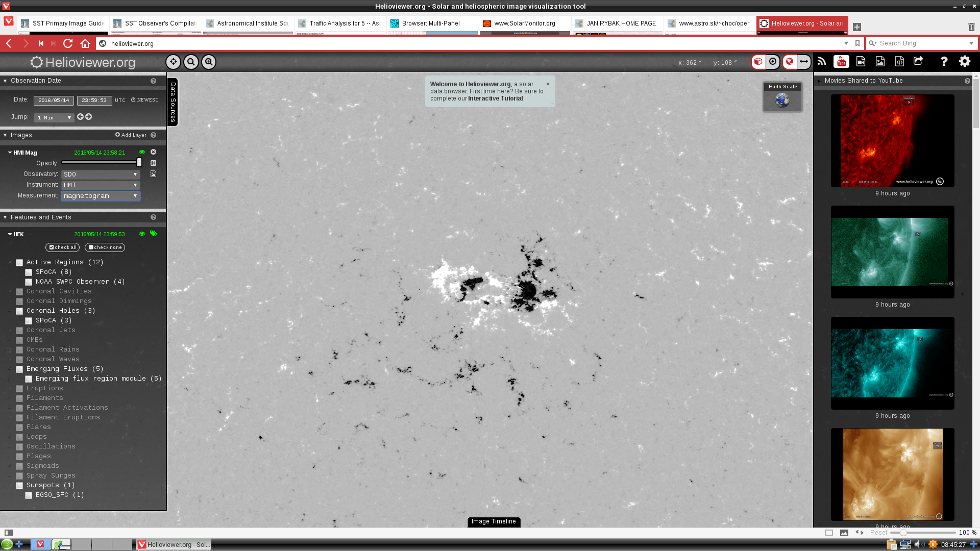The width and height of the screenshot is (980, 551).
Task: Click the center view crosshair icon
Action: [174, 62]
